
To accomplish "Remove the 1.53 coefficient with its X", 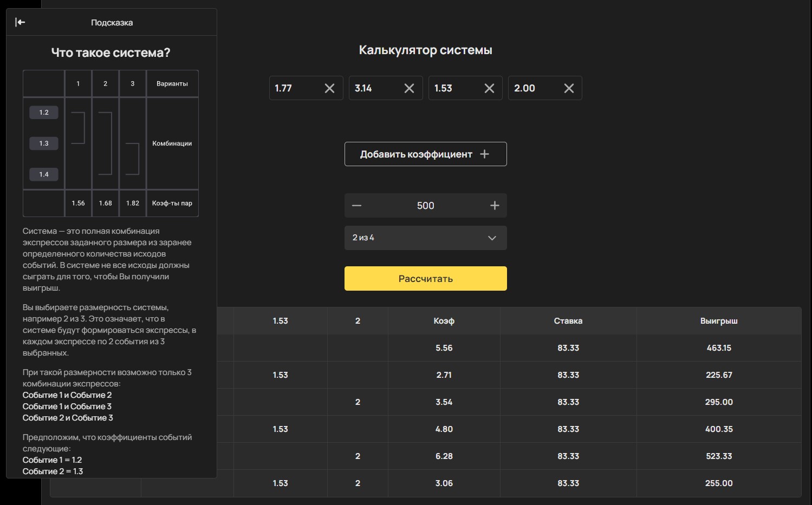I will point(489,88).
